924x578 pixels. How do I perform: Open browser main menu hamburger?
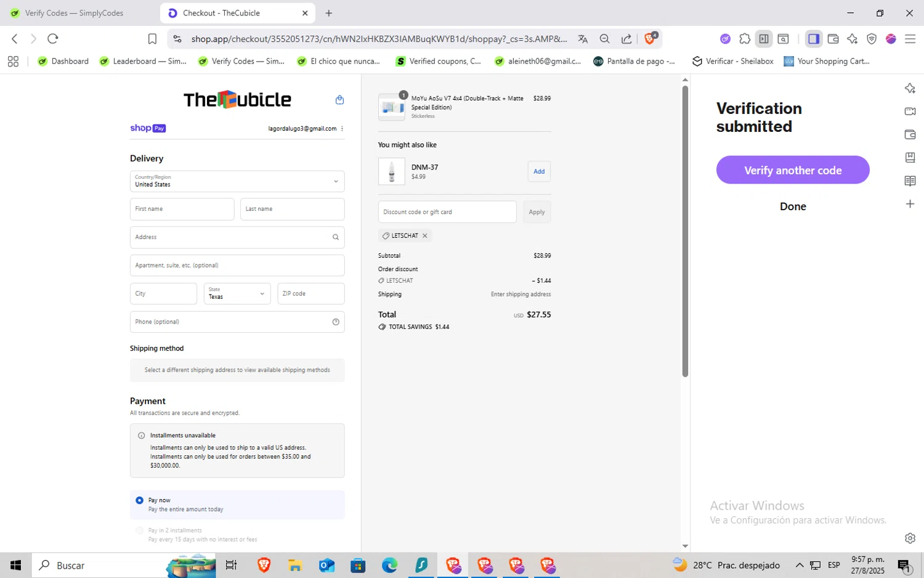[910, 39]
